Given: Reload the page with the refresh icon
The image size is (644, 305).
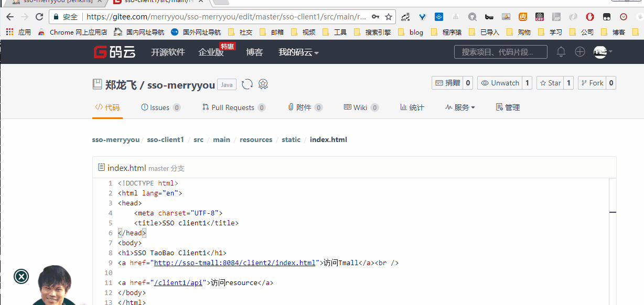Looking at the screenshot, I should click(x=39, y=16).
